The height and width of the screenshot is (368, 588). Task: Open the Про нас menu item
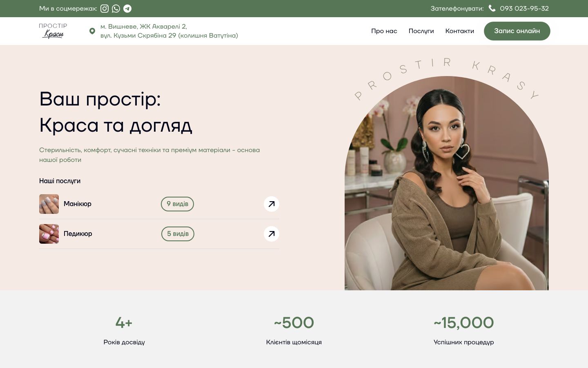coord(384,31)
